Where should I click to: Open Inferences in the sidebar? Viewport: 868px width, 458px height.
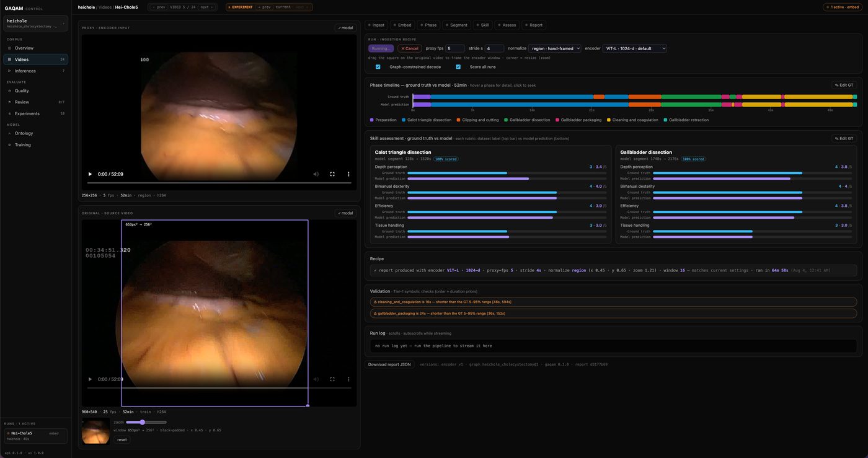tap(36, 71)
